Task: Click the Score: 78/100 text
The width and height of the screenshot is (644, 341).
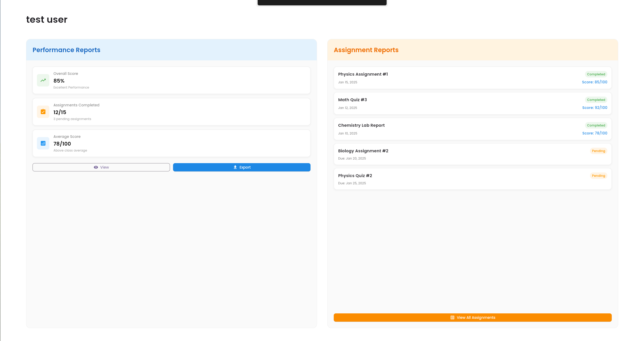Action: point(594,133)
